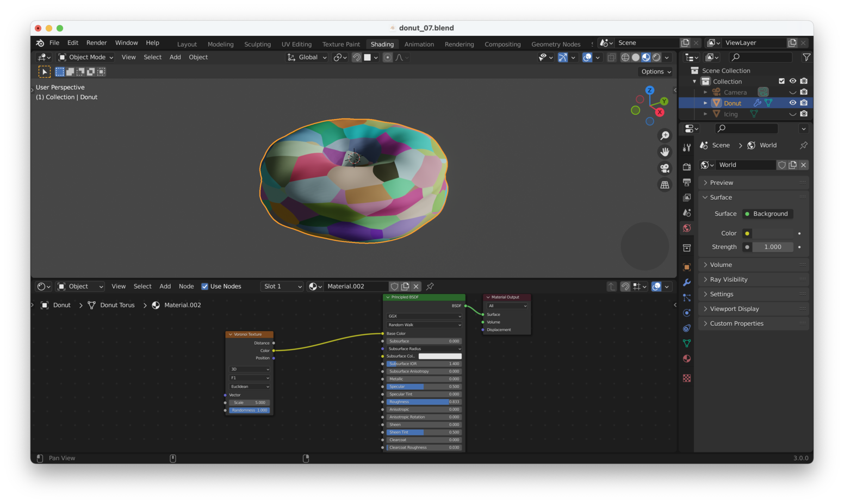Hide the Donut object in viewport
The image size is (844, 504).
pyautogui.click(x=792, y=103)
